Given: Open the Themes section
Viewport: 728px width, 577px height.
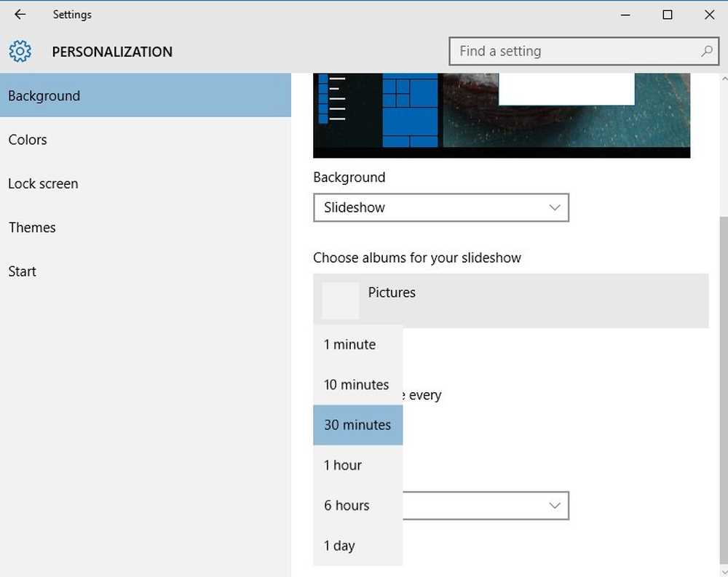Looking at the screenshot, I should 32,228.
